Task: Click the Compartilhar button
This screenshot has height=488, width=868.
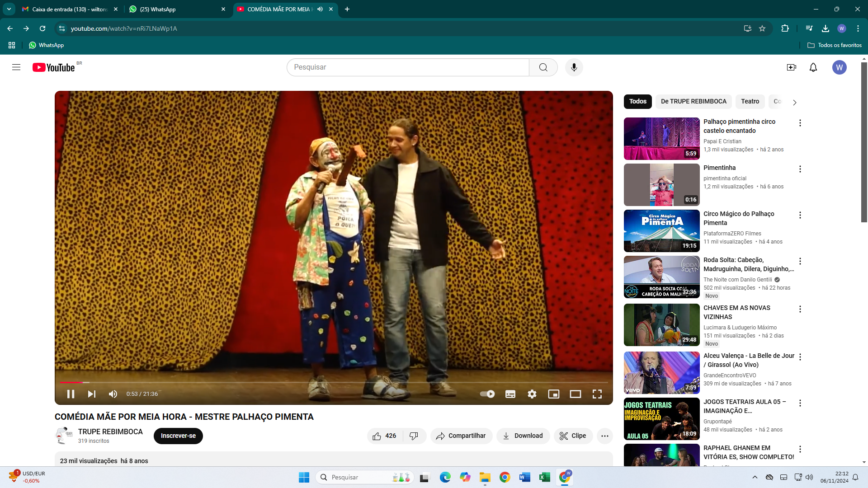Action: [461, 436]
